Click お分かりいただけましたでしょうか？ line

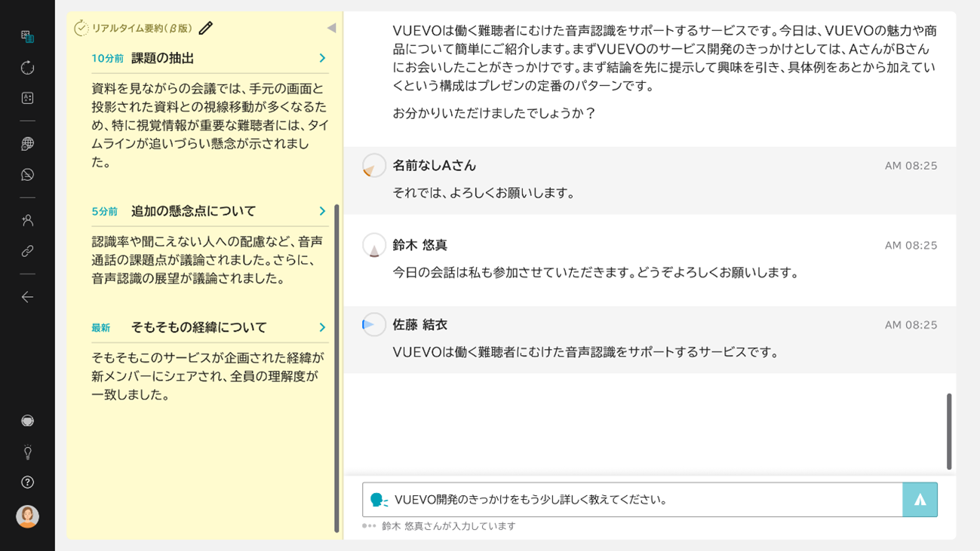[494, 113]
